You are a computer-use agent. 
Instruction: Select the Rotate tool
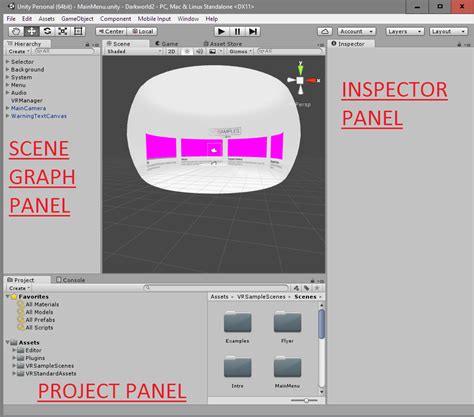pos(47,31)
